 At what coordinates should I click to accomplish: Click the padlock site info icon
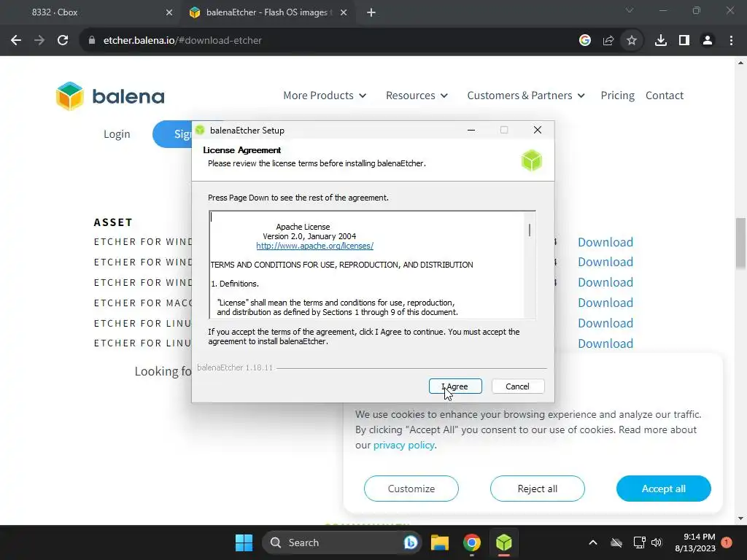tap(92, 41)
